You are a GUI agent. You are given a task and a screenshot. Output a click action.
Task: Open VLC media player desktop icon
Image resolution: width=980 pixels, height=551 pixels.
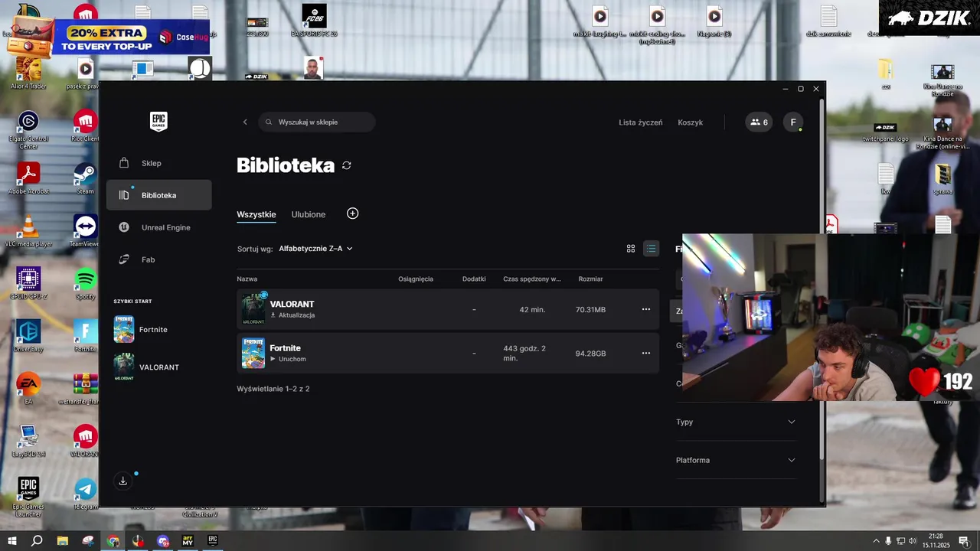(28, 231)
